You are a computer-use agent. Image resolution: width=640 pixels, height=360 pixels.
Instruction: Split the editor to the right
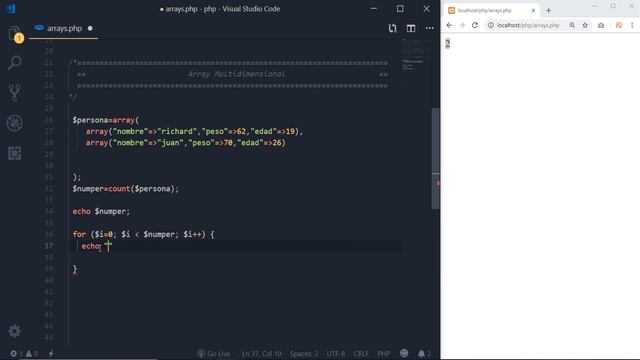point(411,28)
